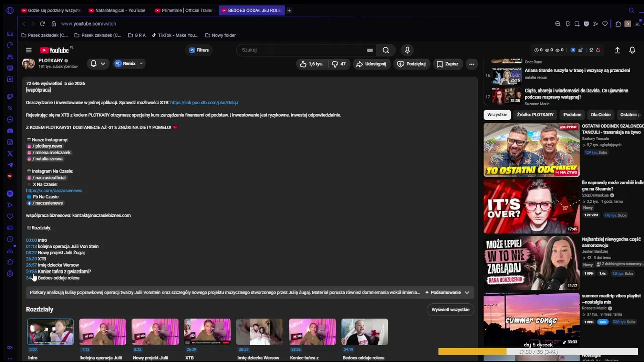644x362 pixels.
Task: Open X (Twitter) from the browser sidebar
Action: click(10, 154)
